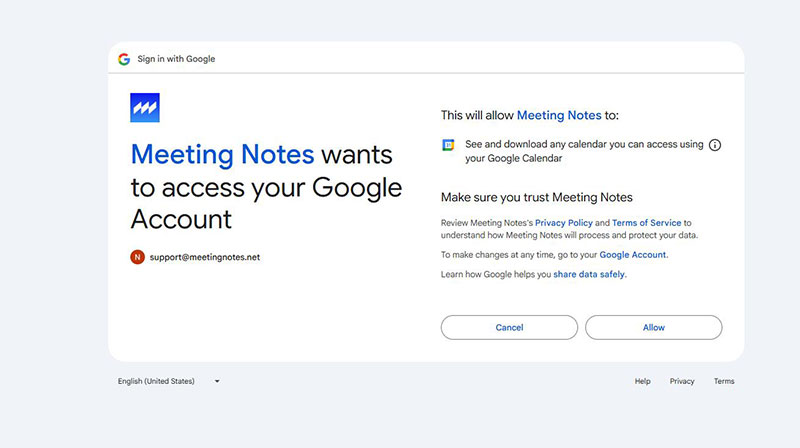Viewport: 800px width, 448px height.
Task: Click the blue Meeting Notes app logo
Action: 145,108
